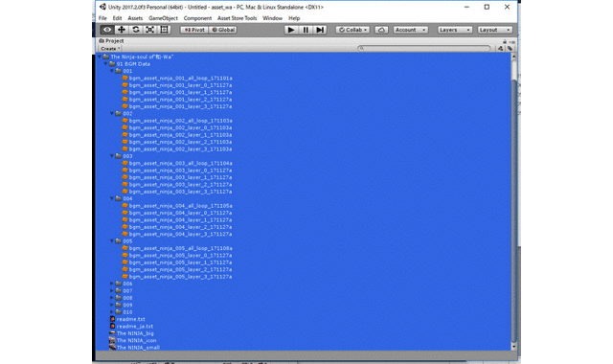
Task: Select audio clip bgm_asset_ninja_004_all_loop_171105a
Action: tap(180, 206)
